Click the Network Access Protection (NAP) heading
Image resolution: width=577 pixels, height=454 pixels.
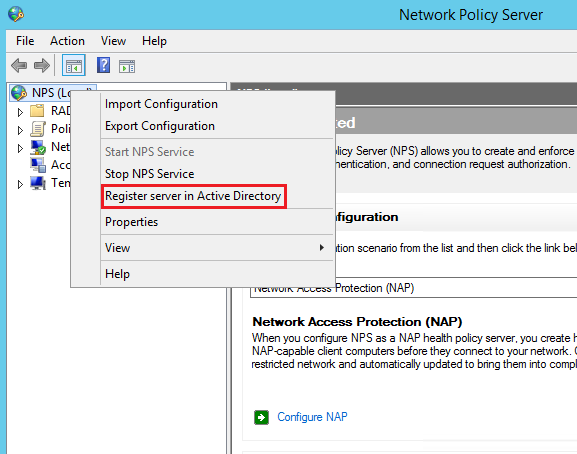pyautogui.click(x=357, y=322)
